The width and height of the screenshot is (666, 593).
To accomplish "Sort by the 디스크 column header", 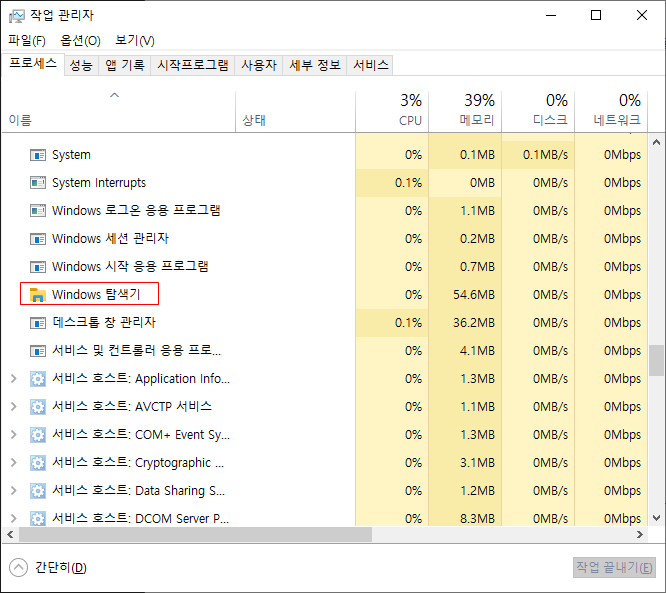I will (x=538, y=111).
